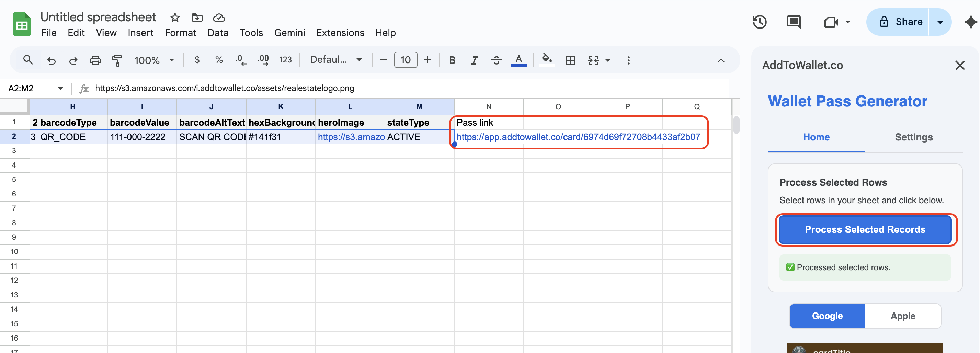
Task: Open the Extensions menu
Action: click(x=340, y=33)
